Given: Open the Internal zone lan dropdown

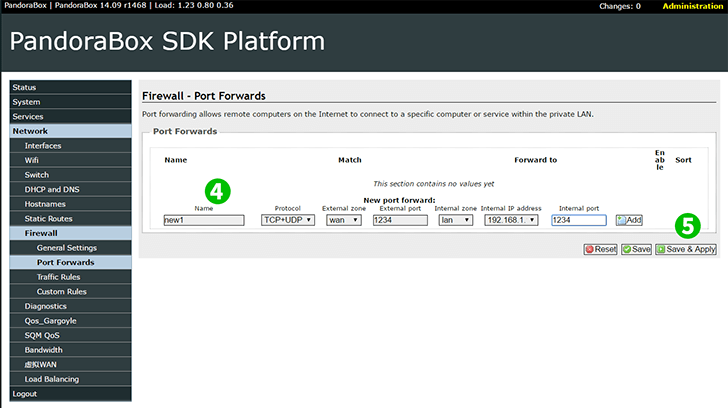Looking at the screenshot, I should pos(456,220).
